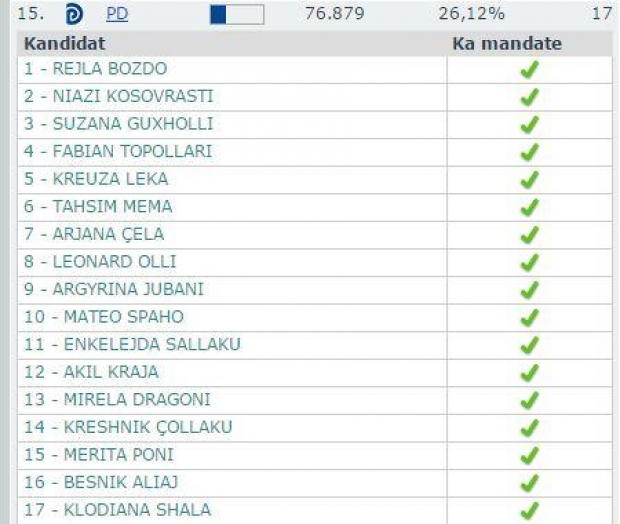The height and width of the screenshot is (524, 620).
Task: Select the Enkelejda Sallaku row
Action: [132, 344]
